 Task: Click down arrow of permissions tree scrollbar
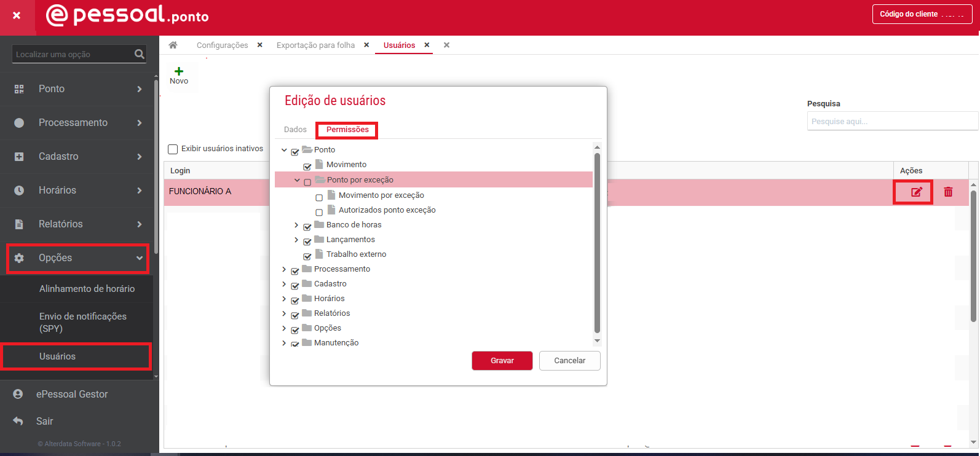597,341
